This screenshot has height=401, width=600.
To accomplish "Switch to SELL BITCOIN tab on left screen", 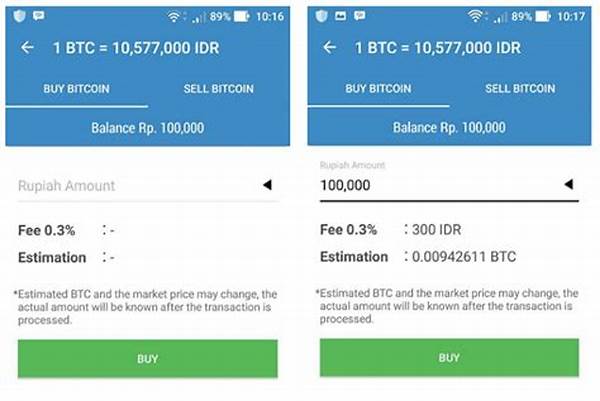I will (x=218, y=89).
